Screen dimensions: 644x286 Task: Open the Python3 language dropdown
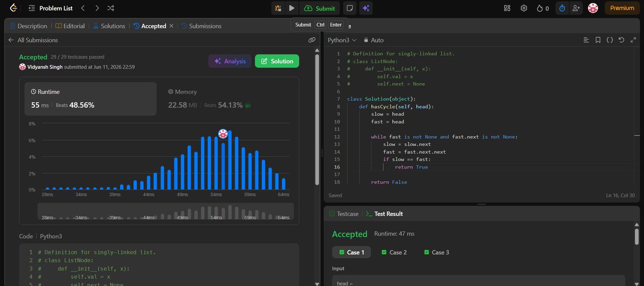pyautogui.click(x=341, y=40)
